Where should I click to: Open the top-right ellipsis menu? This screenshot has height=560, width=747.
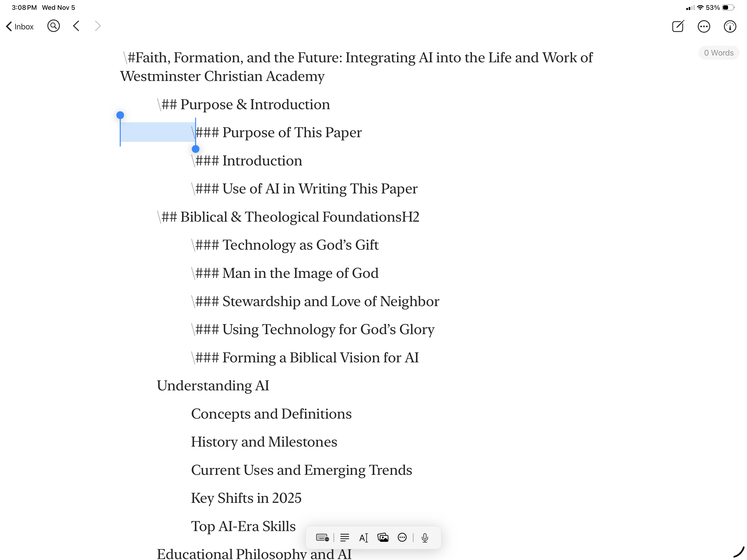(x=704, y=26)
